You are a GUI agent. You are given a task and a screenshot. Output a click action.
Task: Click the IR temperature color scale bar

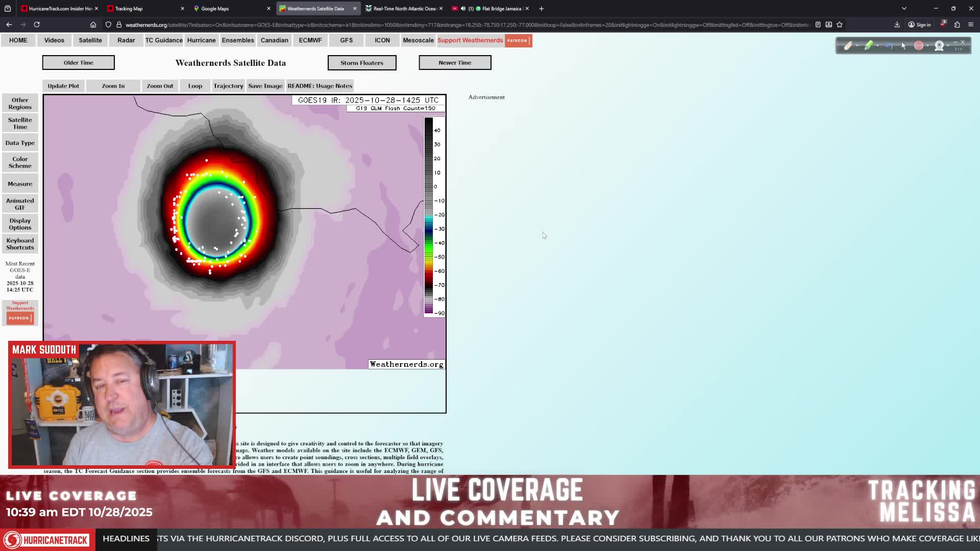pos(429,216)
